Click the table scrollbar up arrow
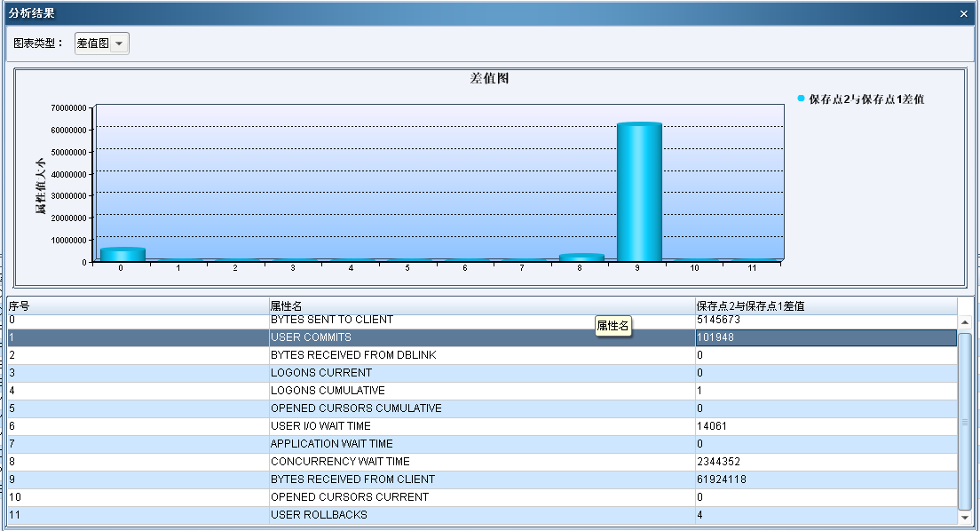The height and width of the screenshot is (531, 980). tap(965, 322)
